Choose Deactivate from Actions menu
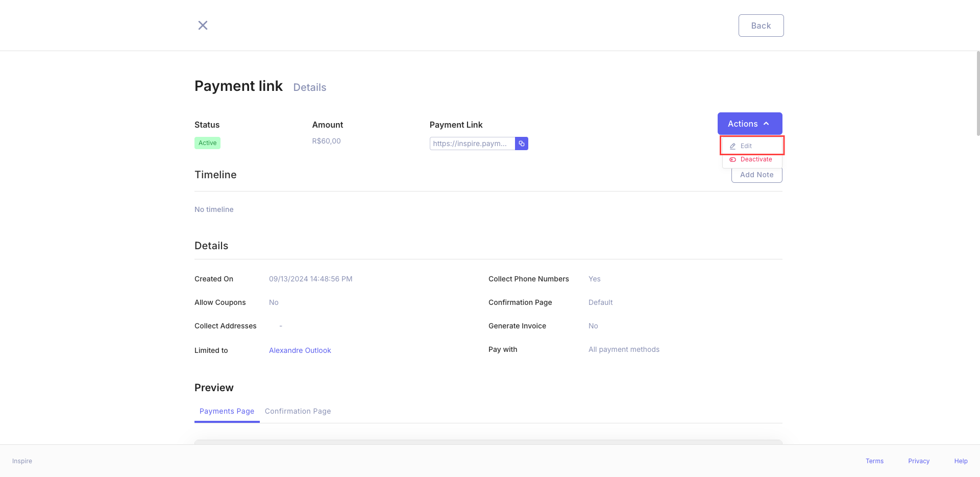 click(x=752, y=159)
